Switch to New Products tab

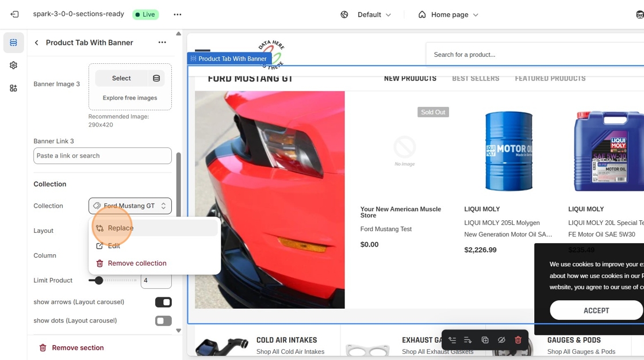pyautogui.click(x=411, y=78)
